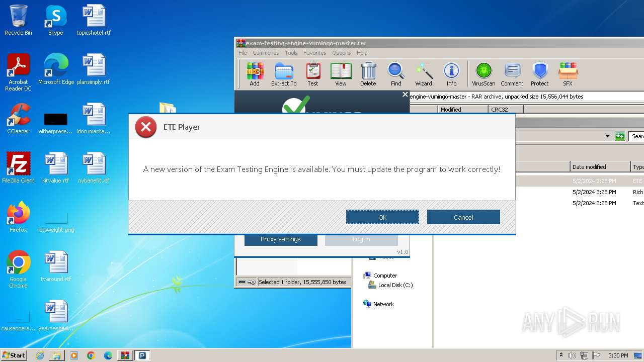This screenshot has width=644, height=362.
Task: Show hidden tray icons arrow
Action: [x=561, y=355]
